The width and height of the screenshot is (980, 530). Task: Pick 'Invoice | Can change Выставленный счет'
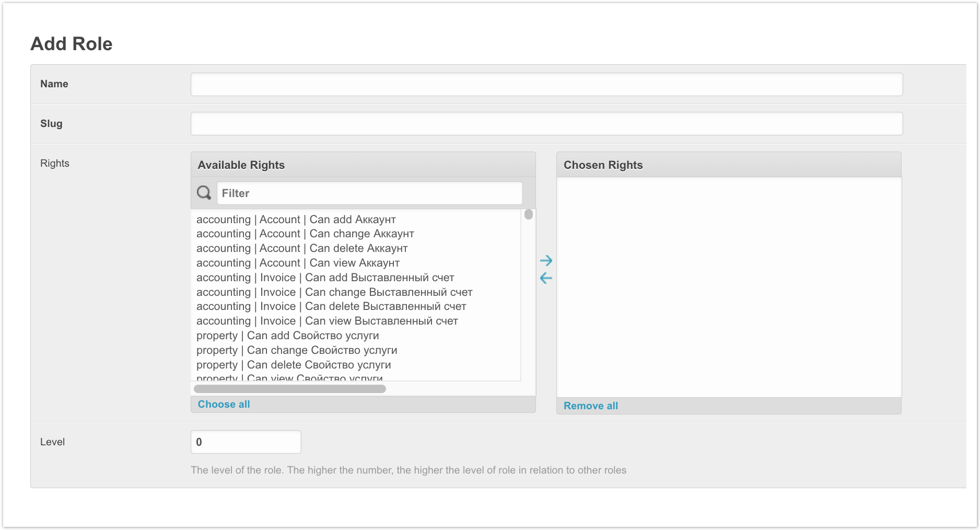click(x=334, y=292)
